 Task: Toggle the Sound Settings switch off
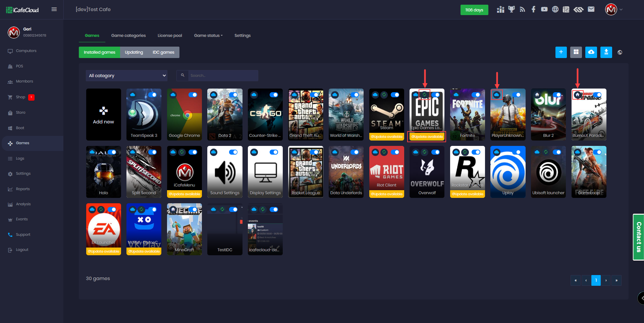click(233, 152)
